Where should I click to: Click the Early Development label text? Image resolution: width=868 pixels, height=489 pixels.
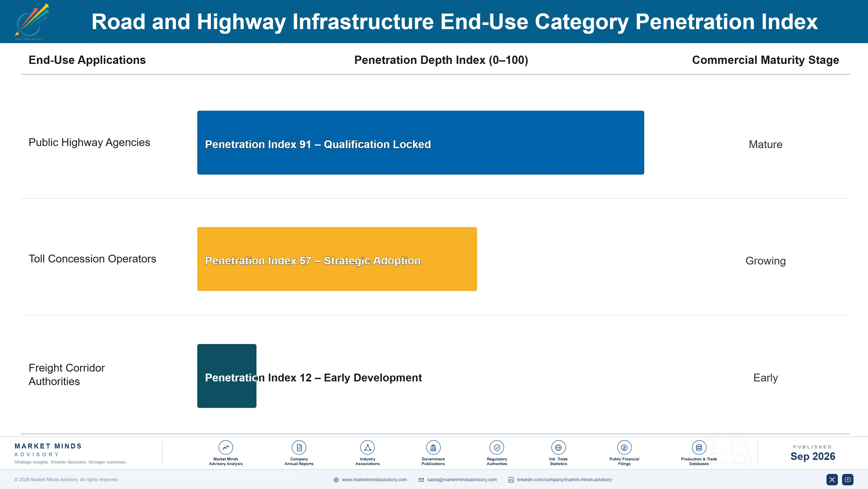373,378
